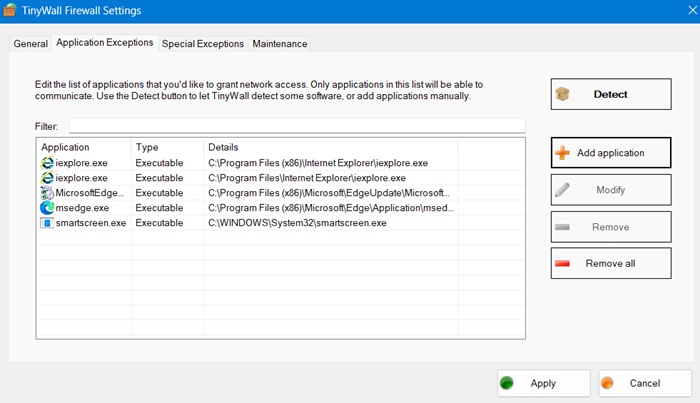Sort by the Application column header

[x=84, y=147]
